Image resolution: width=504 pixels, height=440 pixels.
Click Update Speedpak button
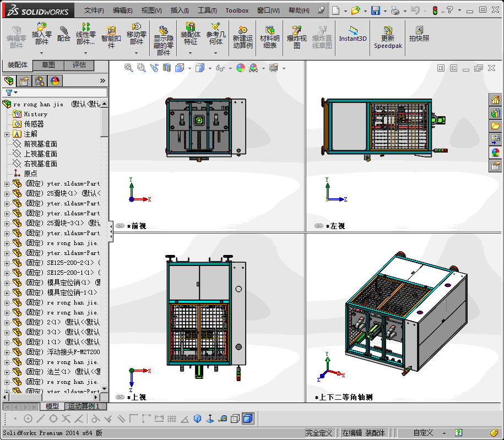click(x=388, y=37)
